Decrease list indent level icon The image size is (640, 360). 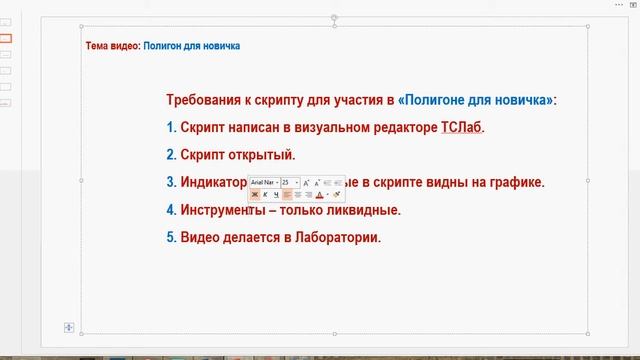(x=327, y=183)
